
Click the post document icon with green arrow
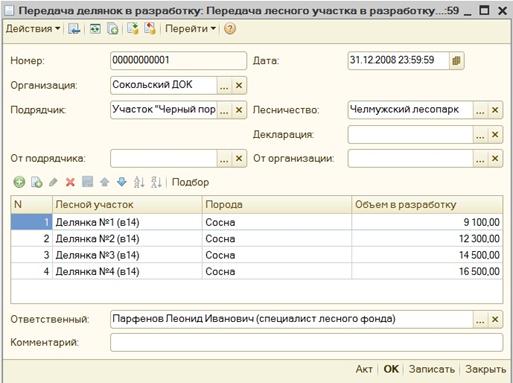[x=133, y=29]
